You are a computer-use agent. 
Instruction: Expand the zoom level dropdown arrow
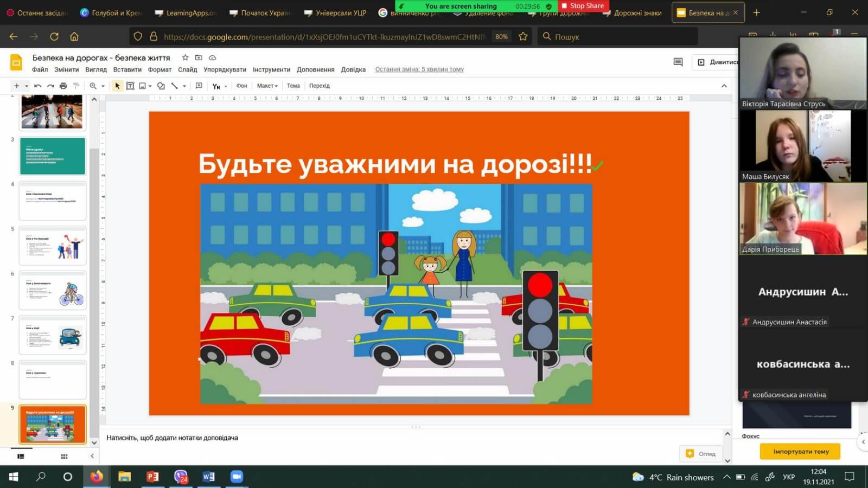tap(103, 86)
